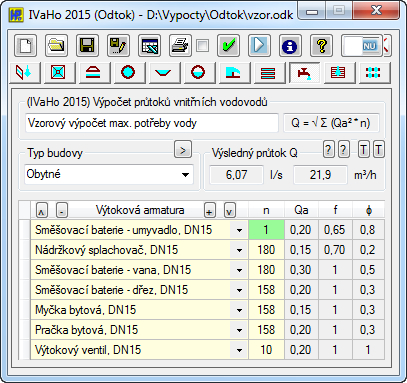Select f value 0,70 in splachovač row
Viewport: 407px width, 383px height.
click(x=335, y=250)
